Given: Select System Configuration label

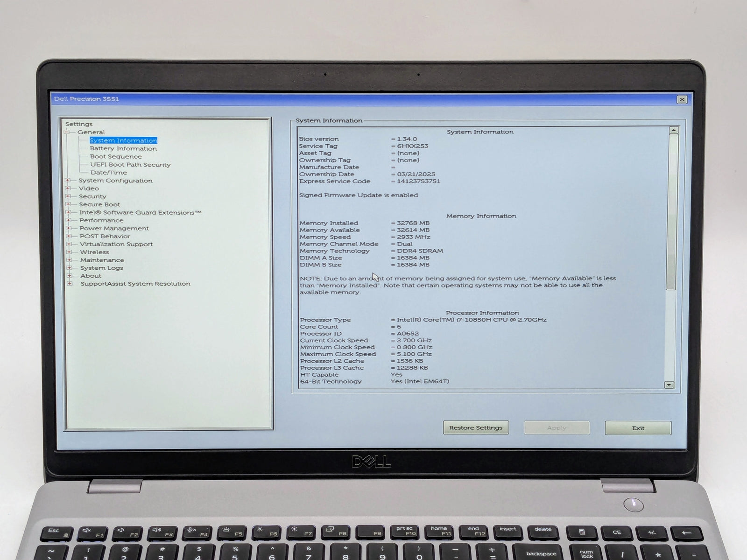Looking at the screenshot, I should pyautogui.click(x=115, y=181).
